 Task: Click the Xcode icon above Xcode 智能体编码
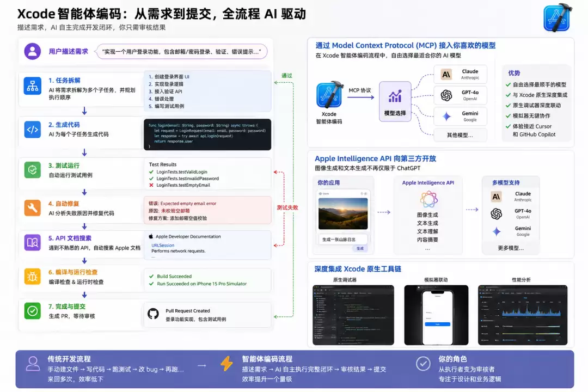(x=329, y=95)
